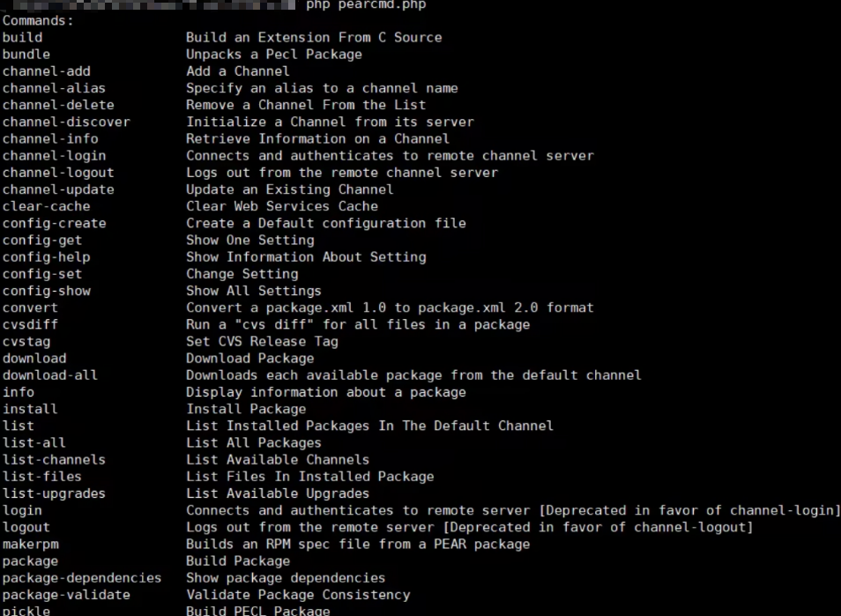Click the 'Build an Extension From C Source' description
Screen dimensions: 841x616
(x=315, y=38)
